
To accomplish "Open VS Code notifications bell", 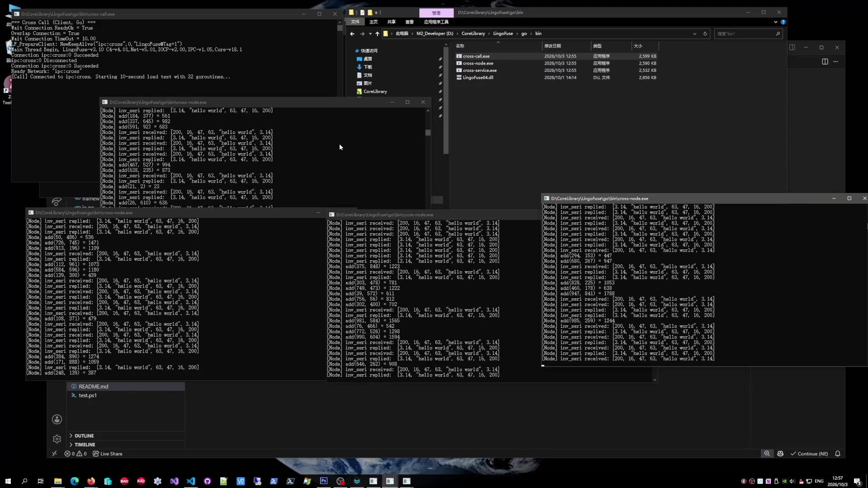I will click(838, 454).
